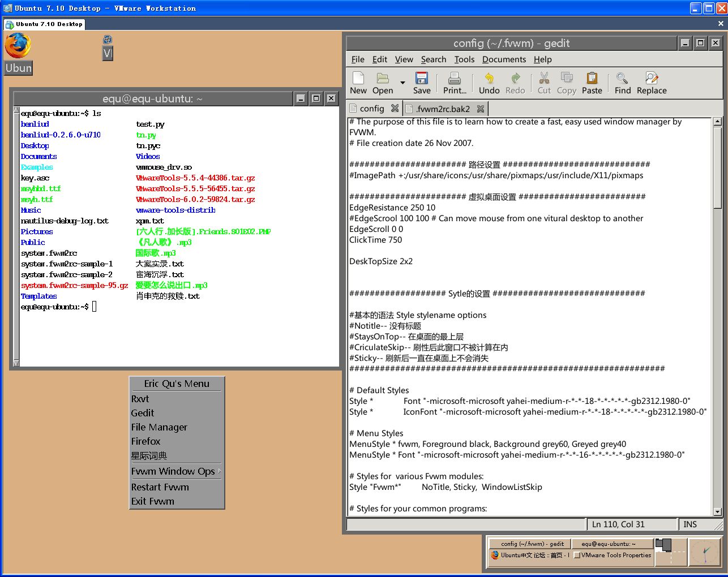This screenshot has width=728, height=577.
Task: Open the Edit menu in gedit
Action: click(380, 59)
